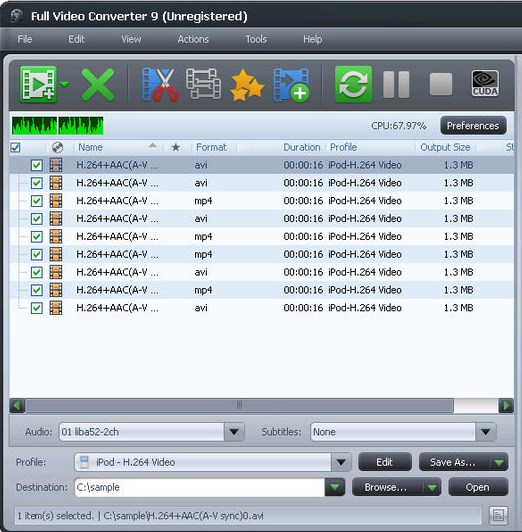Click the film icon of highlighted row
This screenshot has width=522, height=532.
click(x=56, y=165)
